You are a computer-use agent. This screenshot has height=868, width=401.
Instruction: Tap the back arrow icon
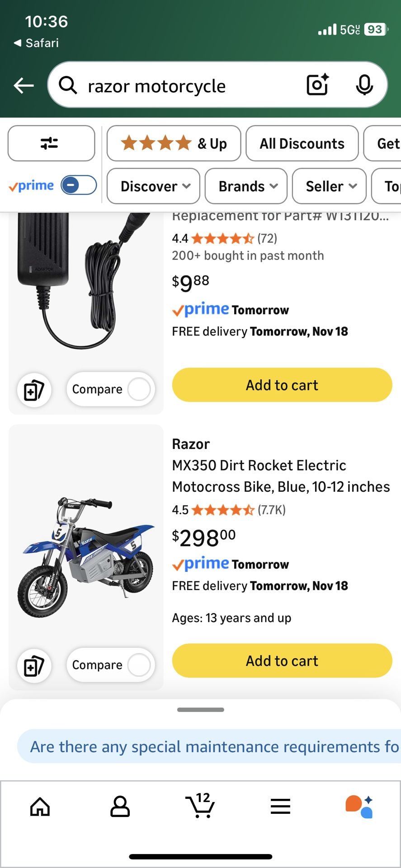tap(24, 85)
